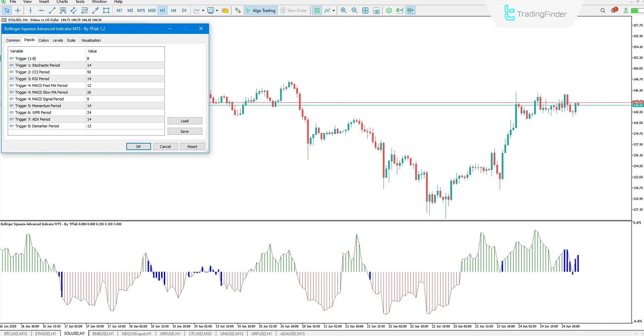Image resolution: width=644 pixels, height=336 pixels.
Task: Click the Reset button
Action: coord(192,147)
